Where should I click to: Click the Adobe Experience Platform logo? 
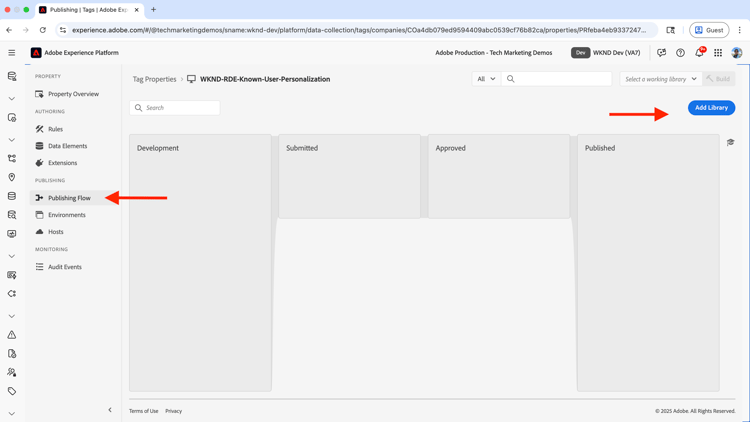click(x=36, y=53)
